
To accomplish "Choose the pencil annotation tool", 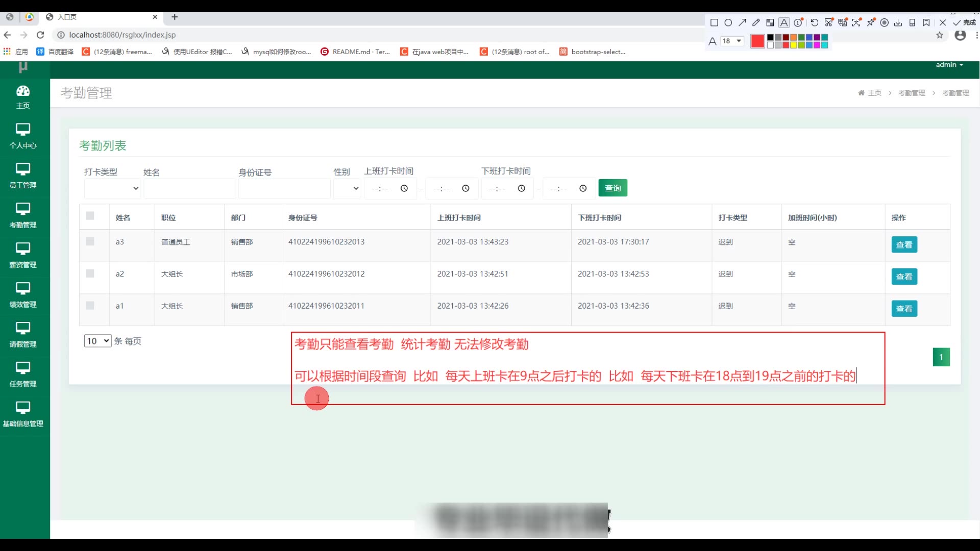I will tap(756, 22).
